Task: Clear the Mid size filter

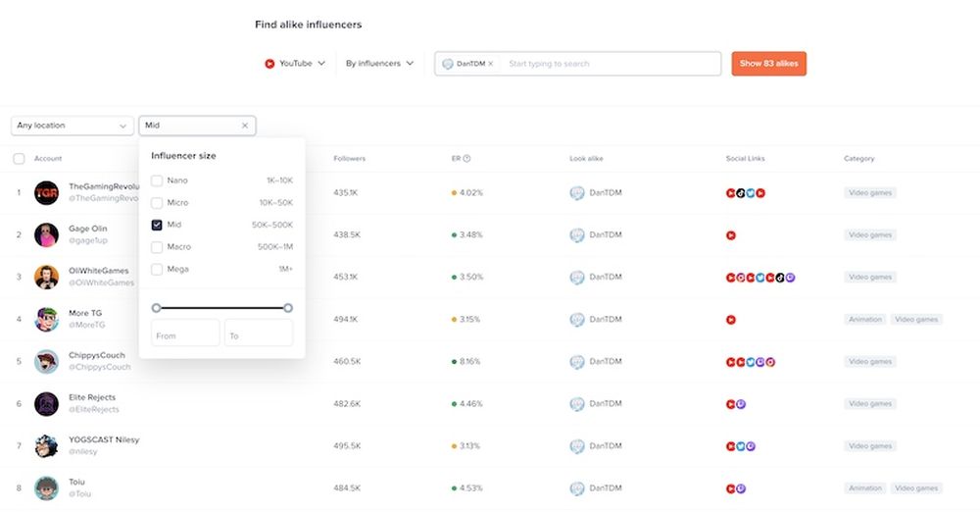Action: pos(245,126)
